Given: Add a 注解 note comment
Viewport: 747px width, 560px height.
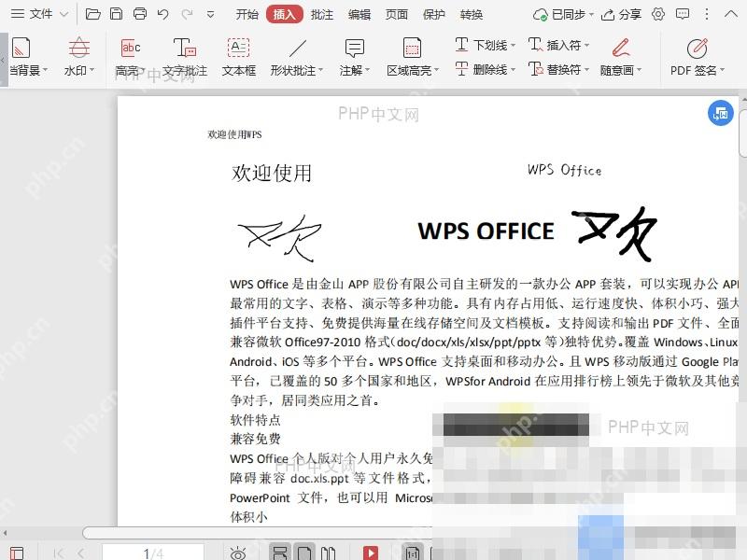Looking at the screenshot, I should point(354,57).
